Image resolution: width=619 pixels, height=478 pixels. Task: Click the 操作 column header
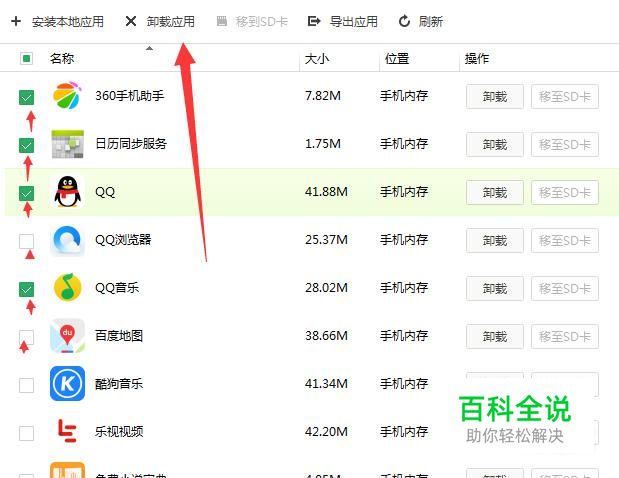coord(477,59)
